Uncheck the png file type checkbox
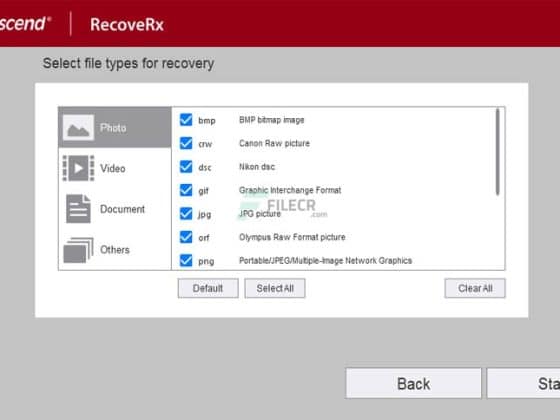The height and width of the screenshot is (420, 560). (x=186, y=261)
